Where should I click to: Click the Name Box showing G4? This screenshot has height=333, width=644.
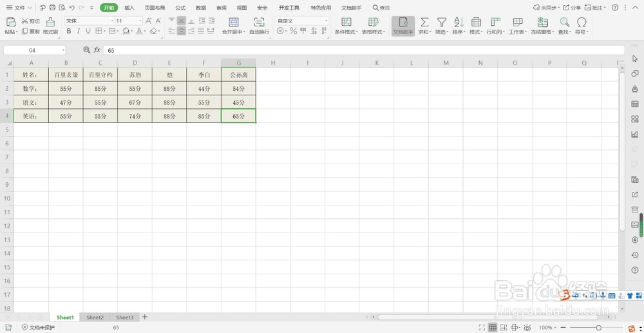point(35,50)
